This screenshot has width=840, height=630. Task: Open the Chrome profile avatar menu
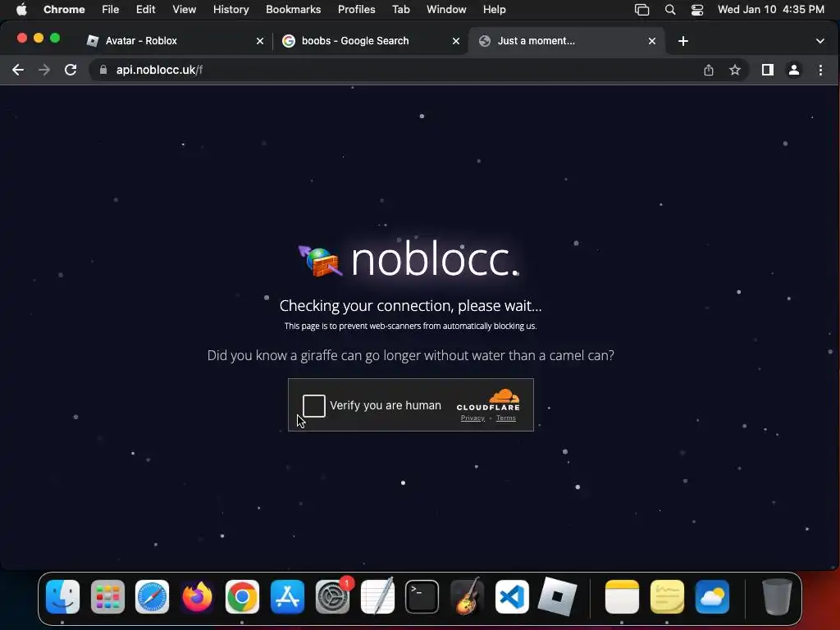pos(794,71)
